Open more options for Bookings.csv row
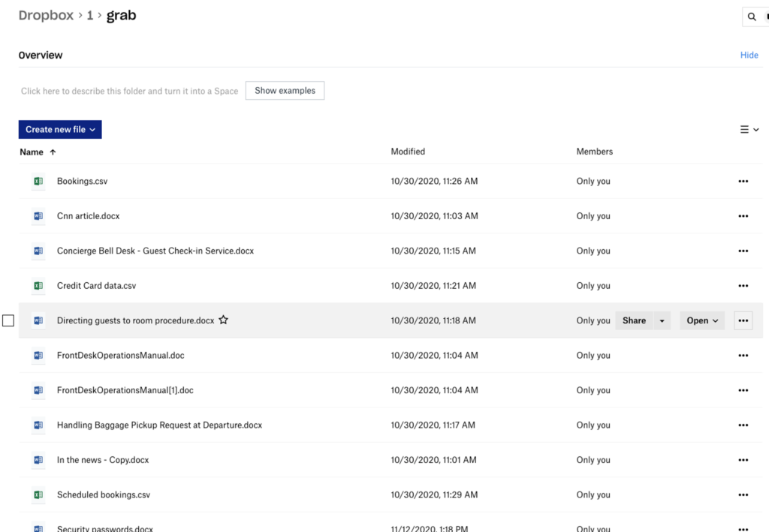The height and width of the screenshot is (532, 769). point(743,181)
